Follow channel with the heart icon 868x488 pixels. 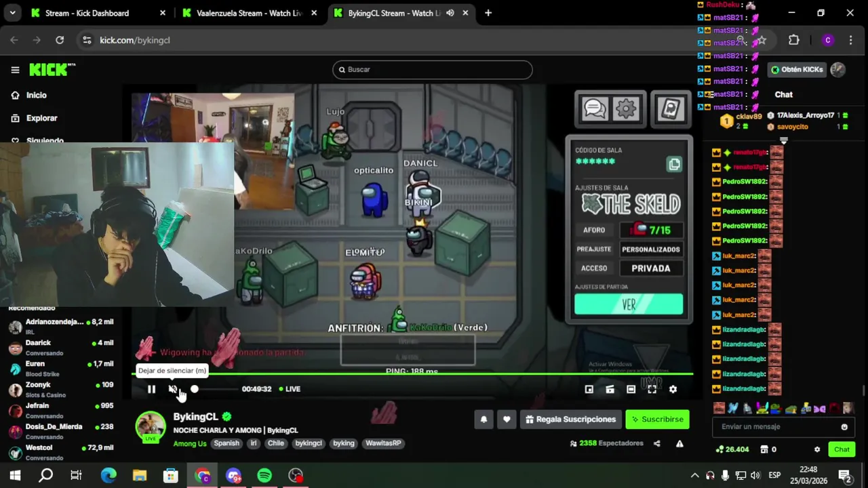tap(507, 420)
